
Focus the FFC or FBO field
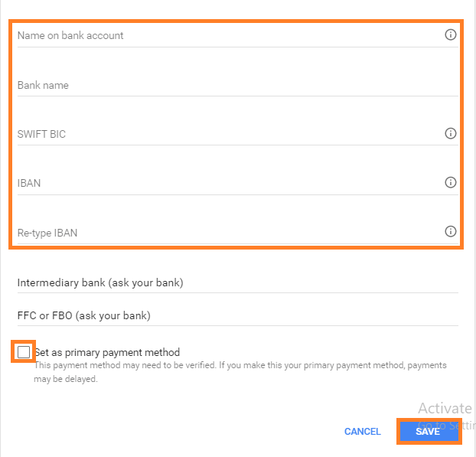pos(238,316)
